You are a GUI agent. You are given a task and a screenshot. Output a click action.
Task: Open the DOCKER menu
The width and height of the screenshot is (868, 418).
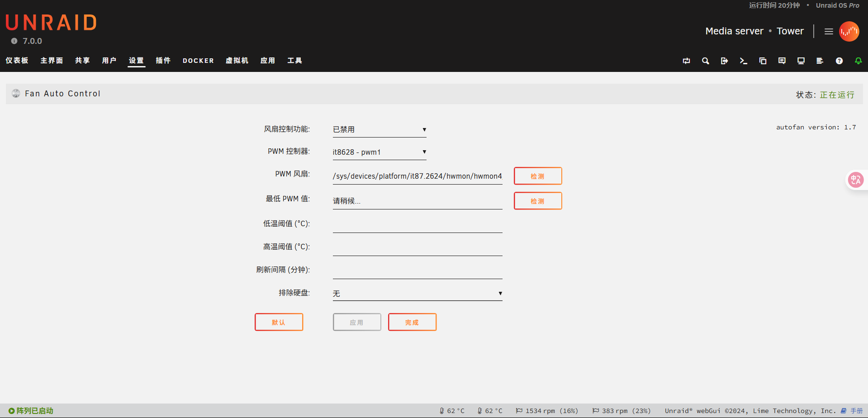tap(198, 61)
